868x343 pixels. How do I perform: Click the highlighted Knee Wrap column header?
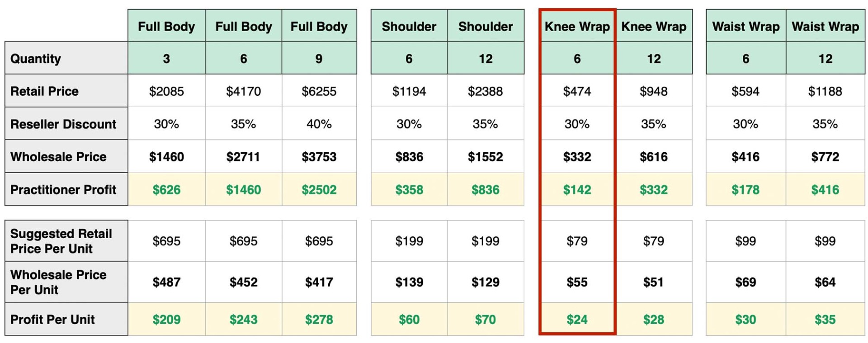tap(577, 26)
